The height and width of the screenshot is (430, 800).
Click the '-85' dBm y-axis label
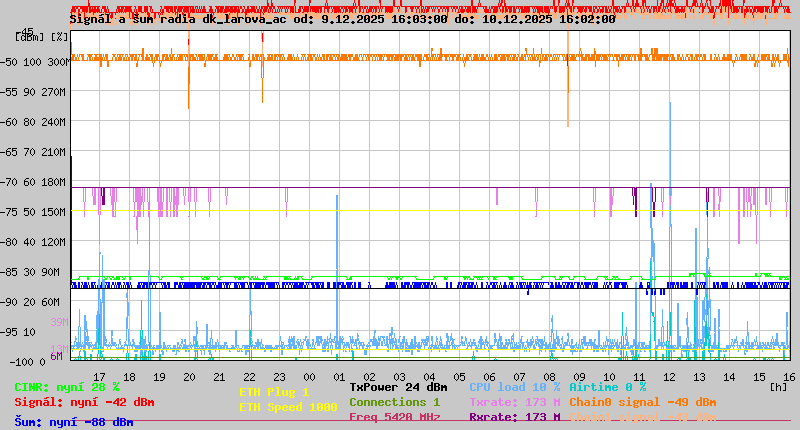coord(9,272)
